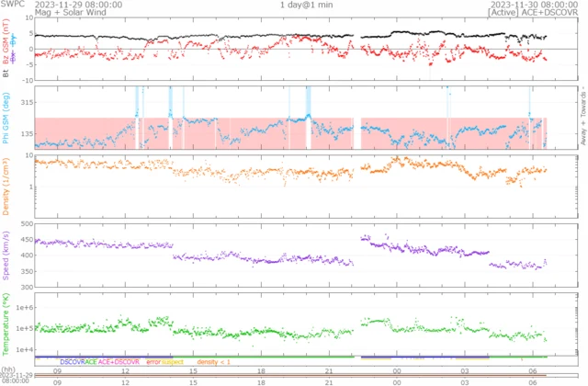Select the Speed (km/s) axis label
Viewport: 588px width, 386px height.
6,255
